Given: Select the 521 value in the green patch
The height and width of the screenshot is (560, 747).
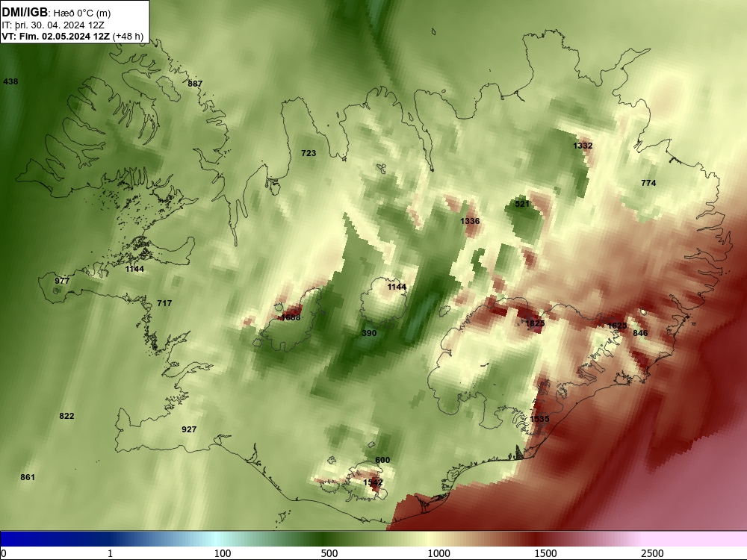Looking at the screenshot, I should [x=522, y=204].
